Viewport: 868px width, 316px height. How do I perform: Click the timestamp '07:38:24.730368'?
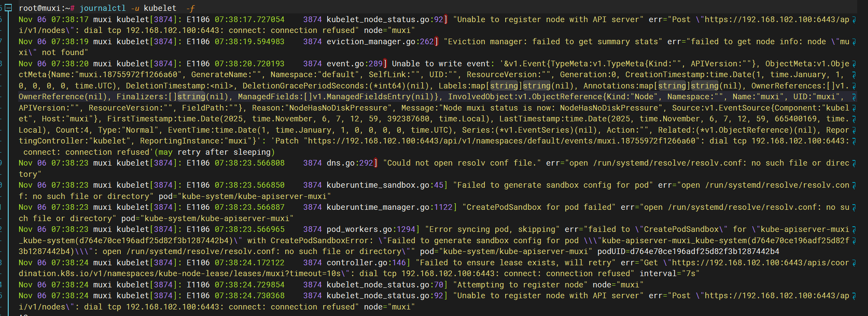click(x=250, y=296)
